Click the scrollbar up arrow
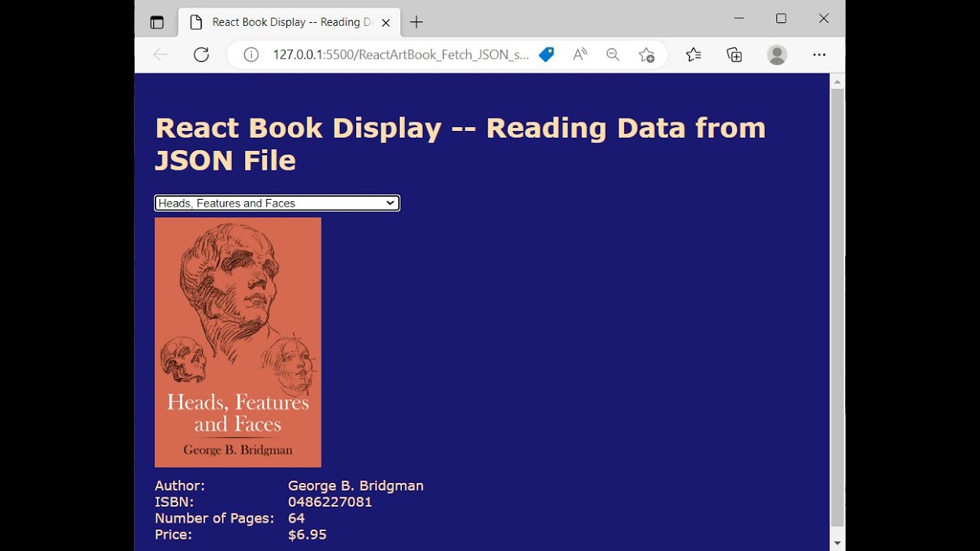The image size is (980, 551). 838,82
